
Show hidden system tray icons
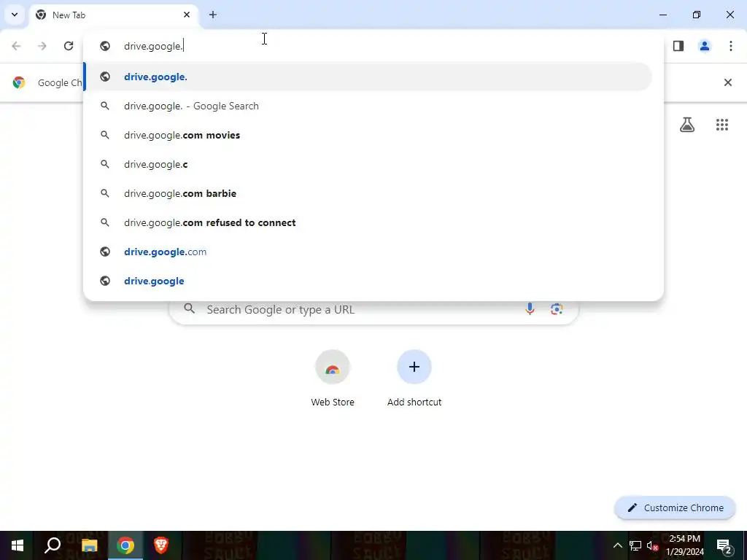pos(617,545)
